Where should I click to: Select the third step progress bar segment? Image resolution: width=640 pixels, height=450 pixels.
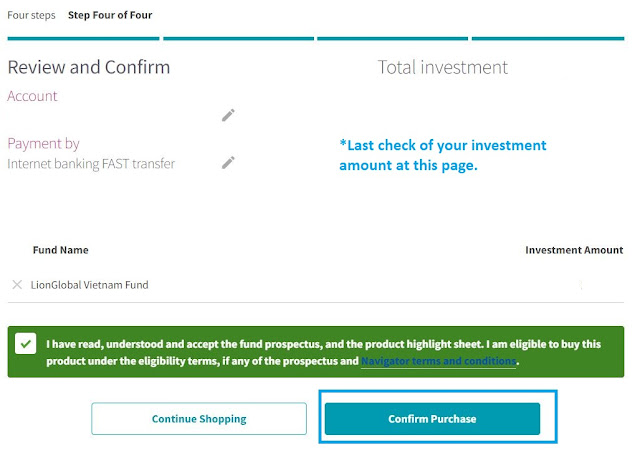click(x=393, y=39)
